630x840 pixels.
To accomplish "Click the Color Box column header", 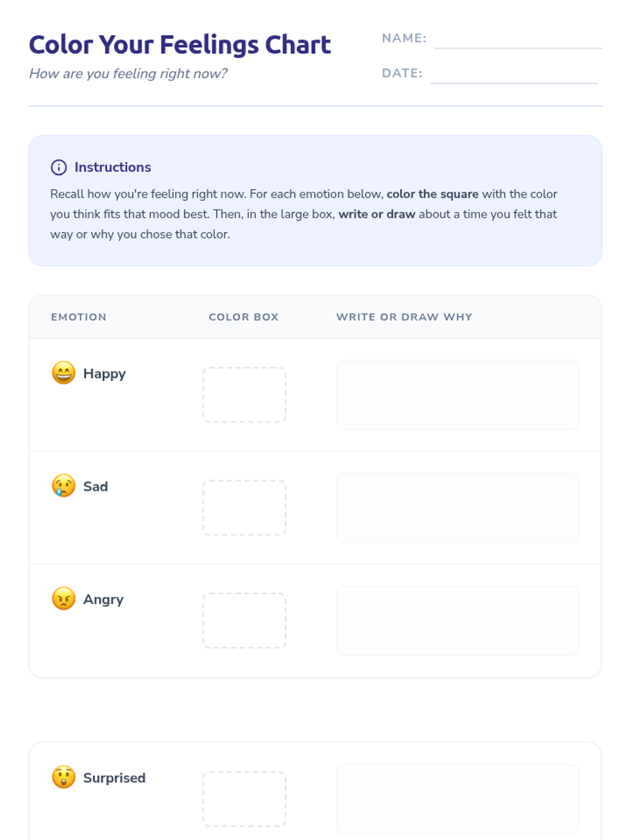I will pyautogui.click(x=244, y=317).
